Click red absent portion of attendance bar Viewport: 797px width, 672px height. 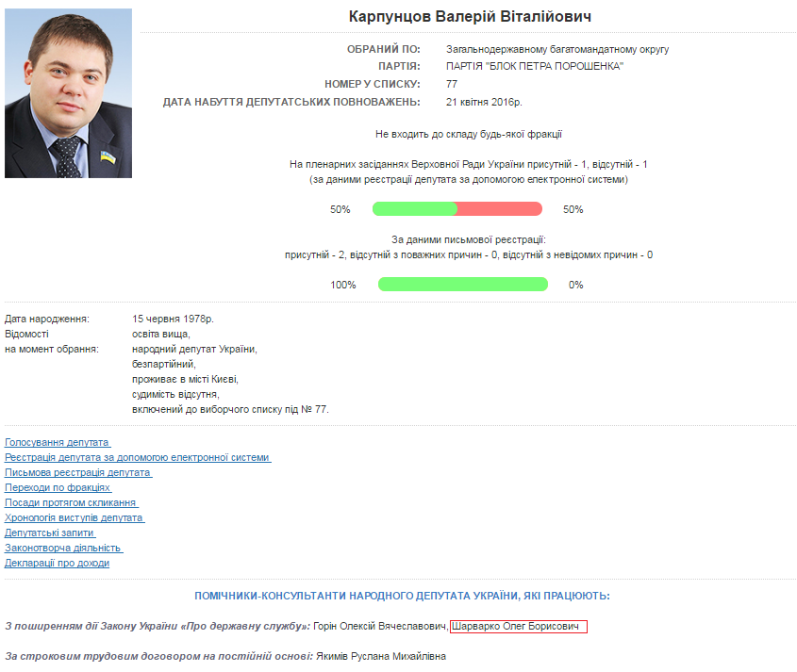500,209
